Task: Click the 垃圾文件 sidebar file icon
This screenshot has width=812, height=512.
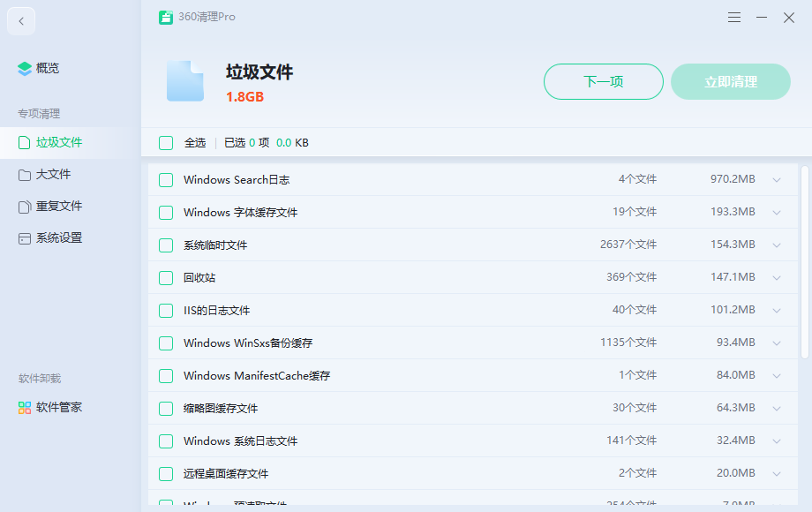Action: (x=25, y=142)
